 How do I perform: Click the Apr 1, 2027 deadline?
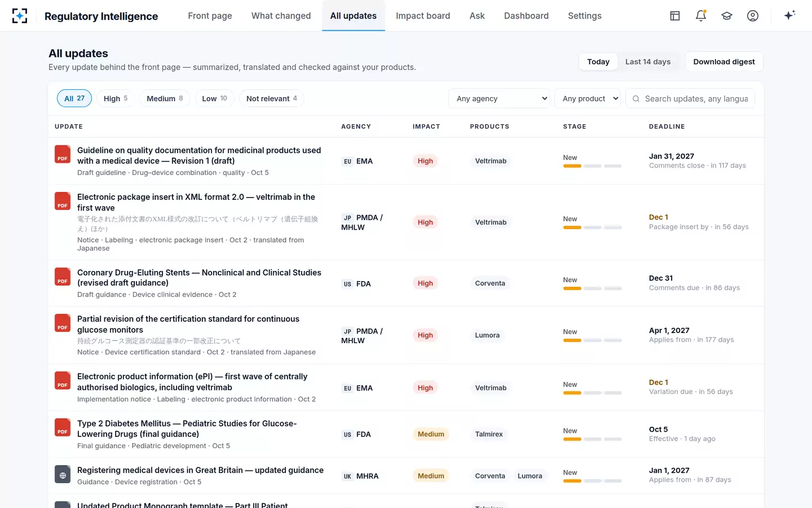(669, 330)
